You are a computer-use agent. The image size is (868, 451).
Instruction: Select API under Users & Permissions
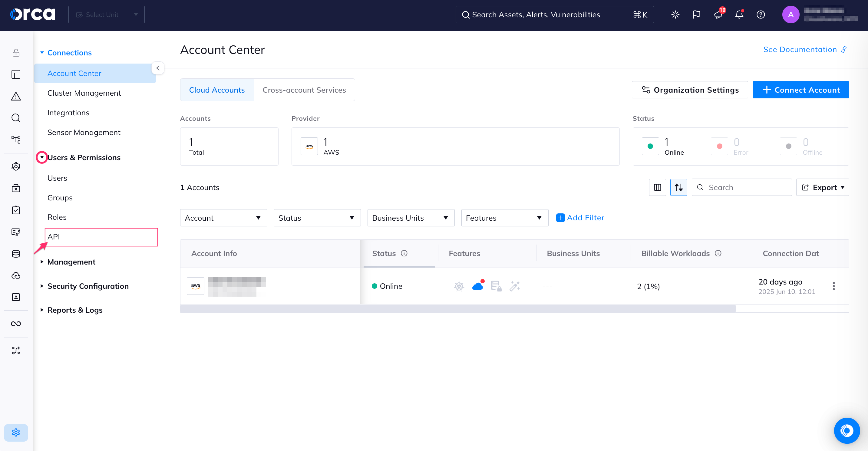point(54,236)
